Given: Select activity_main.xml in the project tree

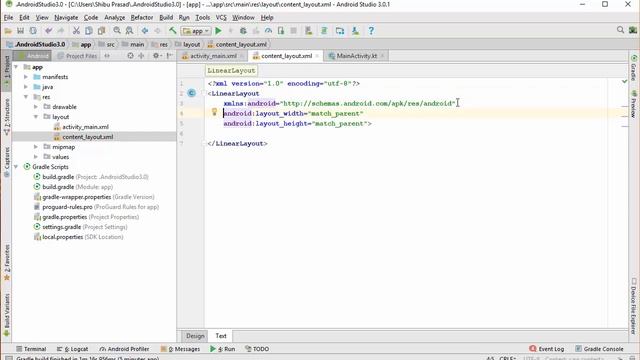Looking at the screenshot, I should (x=85, y=127).
